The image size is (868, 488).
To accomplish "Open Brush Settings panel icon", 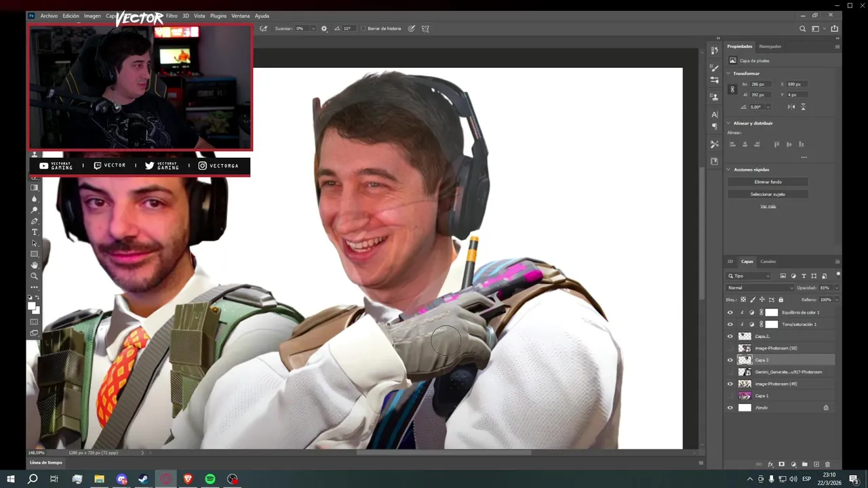I will click(x=714, y=80).
